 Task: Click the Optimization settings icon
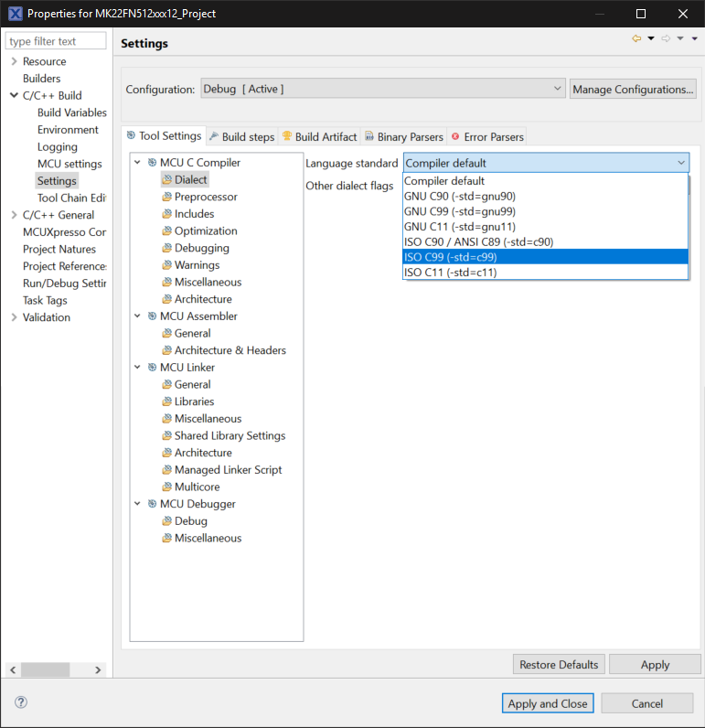click(166, 230)
